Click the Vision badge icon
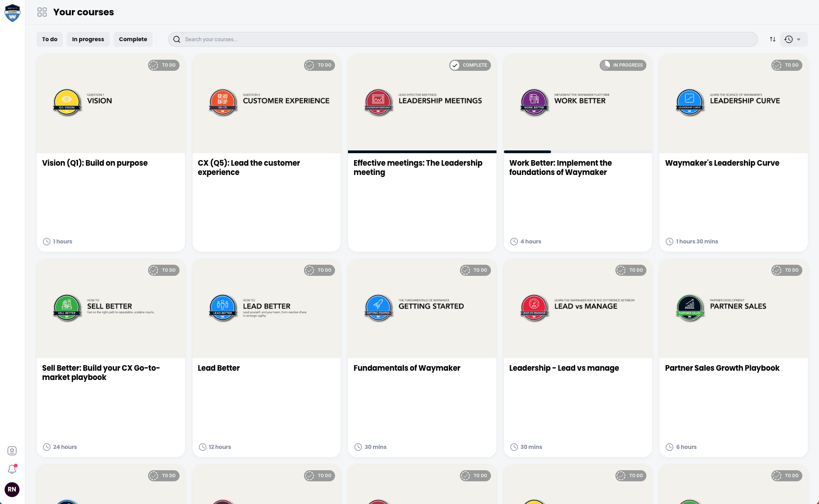The image size is (819, 504). 67,103
